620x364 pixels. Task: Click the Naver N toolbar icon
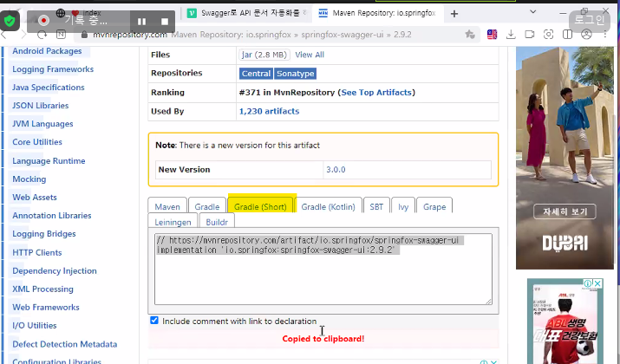tap(61, 35)
